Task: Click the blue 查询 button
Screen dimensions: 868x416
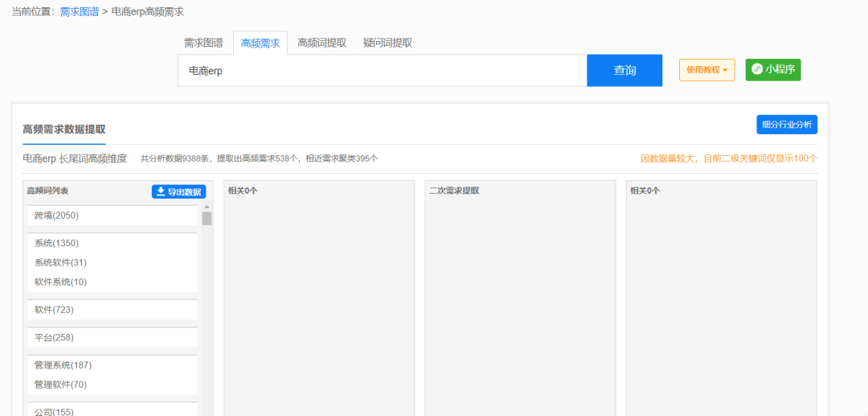Action: [624, 70]
